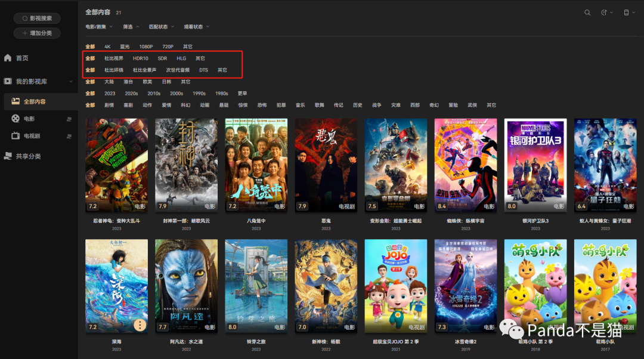Screen dimensions: 644x359
Task: Select the HLG filter
Action: point(181,58)
